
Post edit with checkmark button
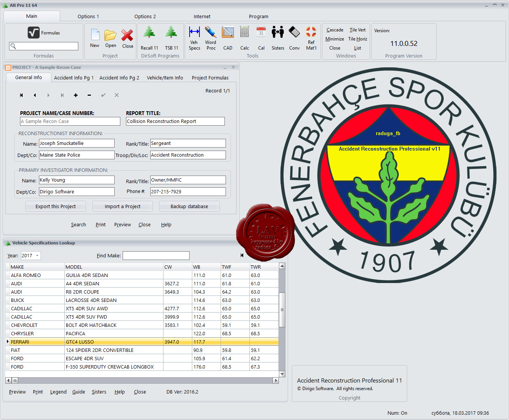[103, 95]
